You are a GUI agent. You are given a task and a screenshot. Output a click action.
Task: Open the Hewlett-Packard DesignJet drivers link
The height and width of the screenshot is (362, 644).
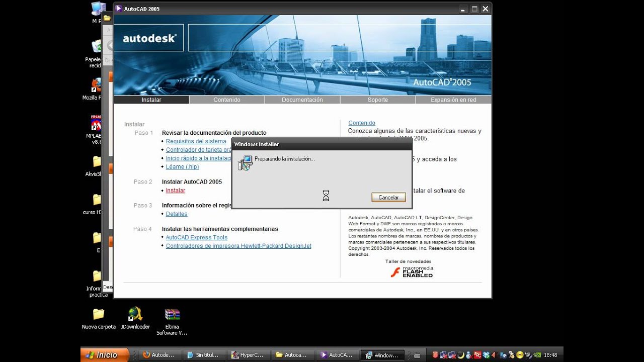(238, 246)
